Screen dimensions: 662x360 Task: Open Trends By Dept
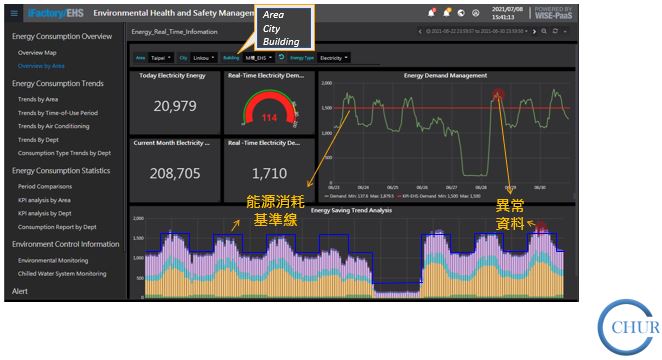click(38, 140)
